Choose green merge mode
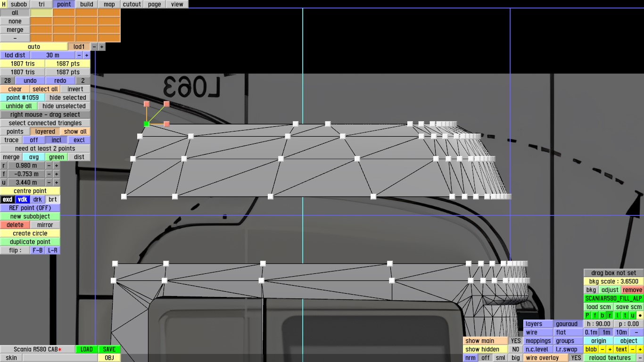644x362 pixels. [x=57, y=157]
